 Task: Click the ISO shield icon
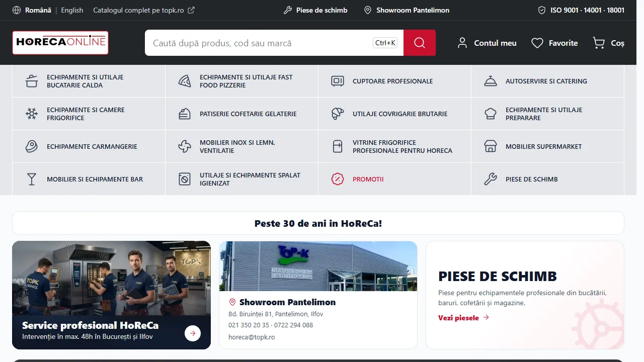coord(542,10)
